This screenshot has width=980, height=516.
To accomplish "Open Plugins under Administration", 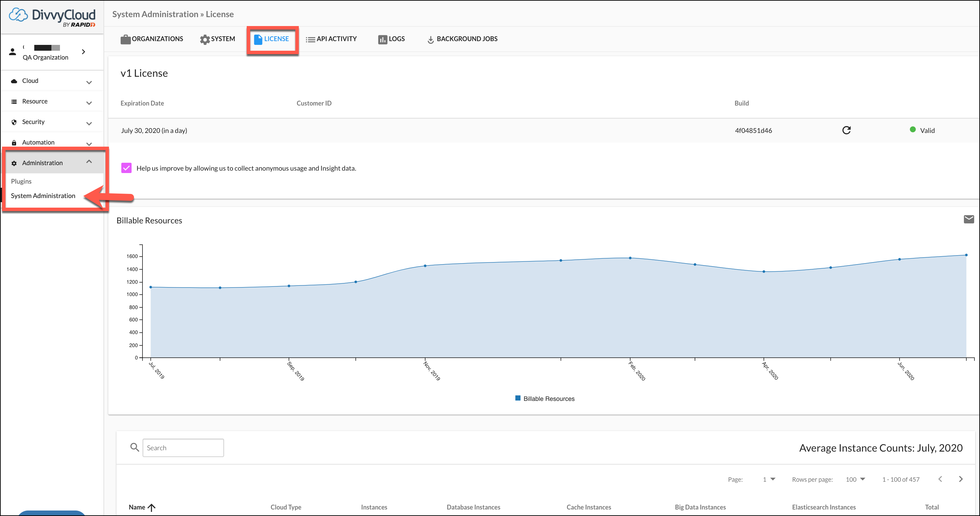I will click(x=21, y=181).
